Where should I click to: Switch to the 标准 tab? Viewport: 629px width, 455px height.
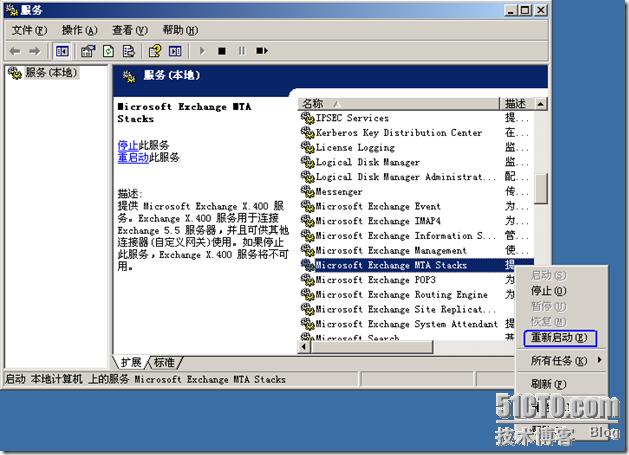(164, 363)
